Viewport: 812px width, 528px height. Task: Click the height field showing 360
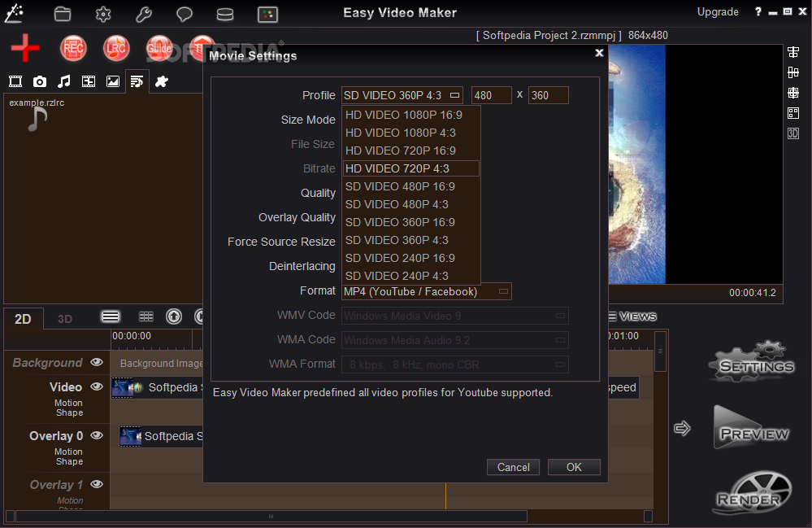pyautogui.click(x=548, y=95)
